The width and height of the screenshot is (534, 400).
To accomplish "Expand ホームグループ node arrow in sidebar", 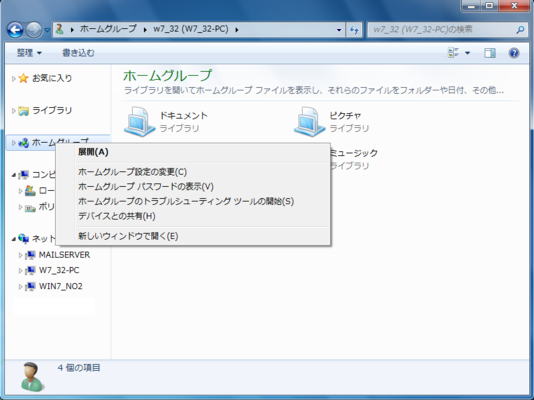I will click(x=13, y=143).
